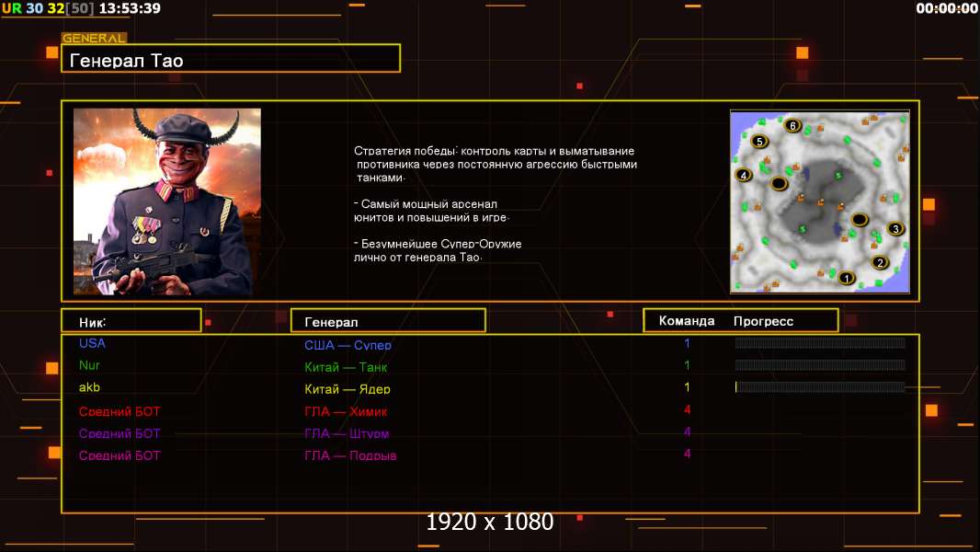Click general 'ГЛА — Подрыв'
Viewport: 980px width, 552px height.
[x=350, y=455]
